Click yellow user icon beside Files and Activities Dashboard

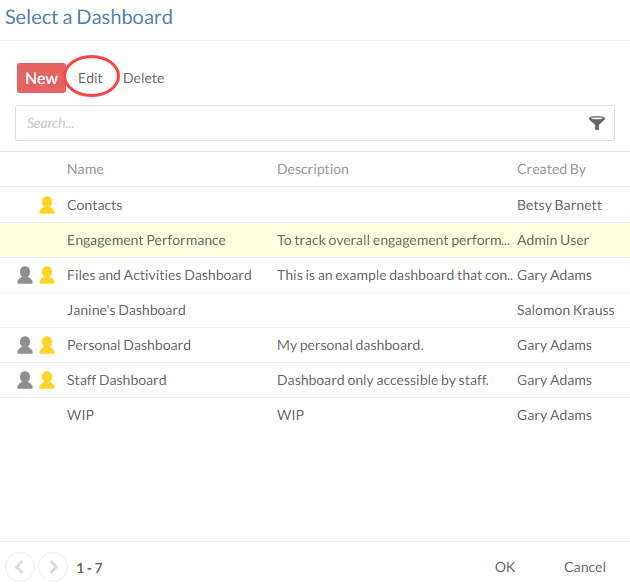46,275
